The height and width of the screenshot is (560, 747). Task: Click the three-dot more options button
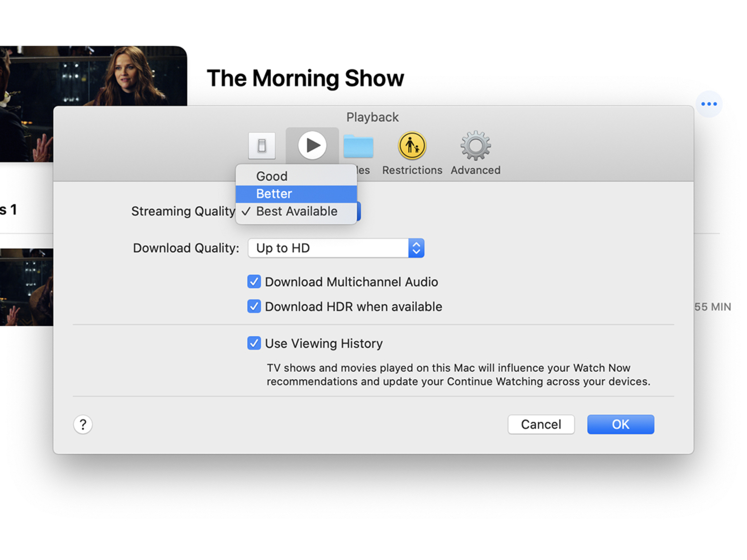coord(709,104)
